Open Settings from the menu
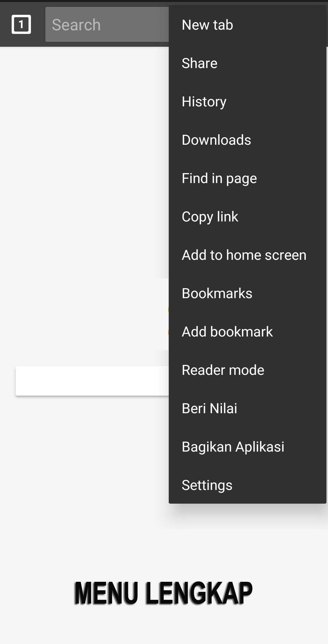 pyautogui.click(x=247, y=485)
